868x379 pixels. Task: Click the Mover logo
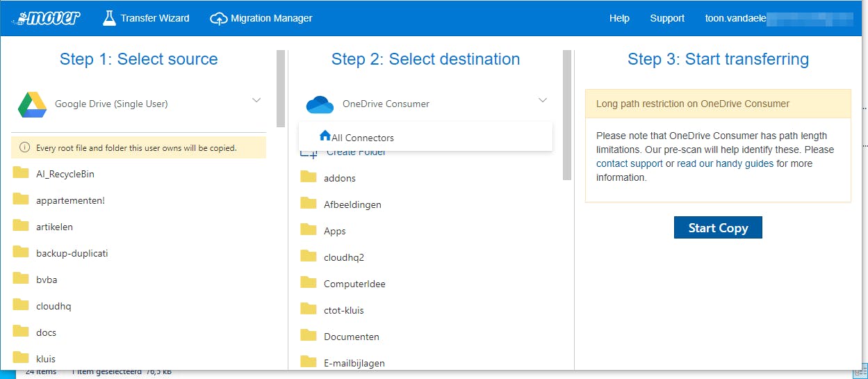(x=46, y=18)
